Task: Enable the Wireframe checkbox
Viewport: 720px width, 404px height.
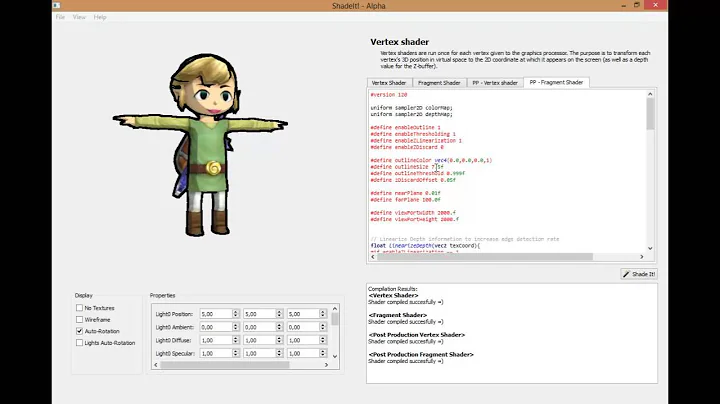Action: pos(79,319)
